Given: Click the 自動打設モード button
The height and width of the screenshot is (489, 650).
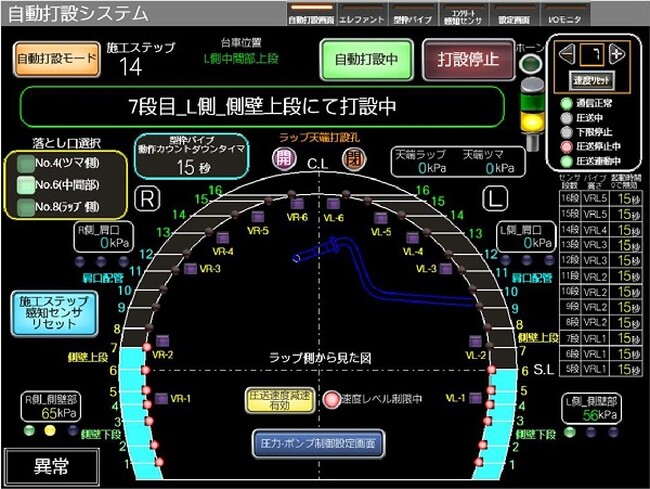Looking at the screenshot, I should click(57, 59).
